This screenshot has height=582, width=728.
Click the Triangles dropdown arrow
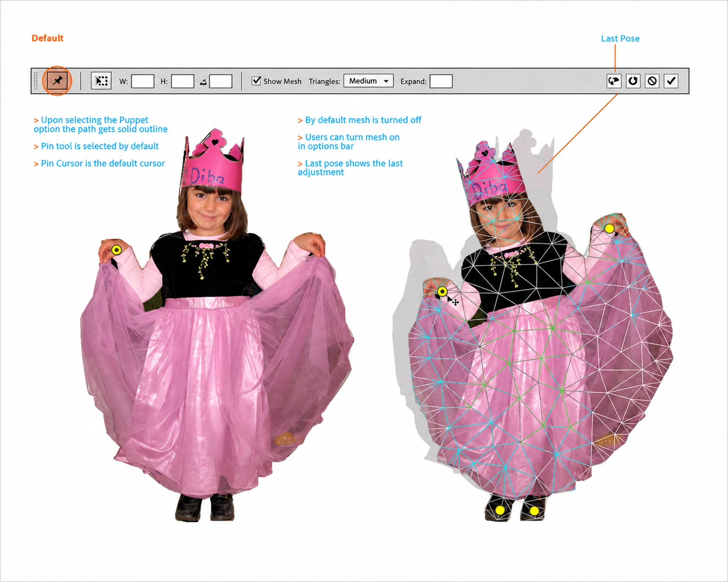(x=386, y=81)
